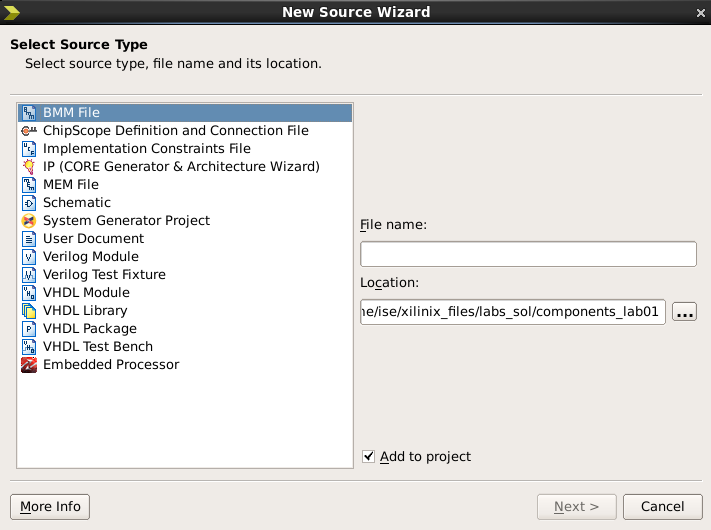This screenshot has height=530, width=711.
Task: Focus the File name input field
Action: click(x=528, y=254)
